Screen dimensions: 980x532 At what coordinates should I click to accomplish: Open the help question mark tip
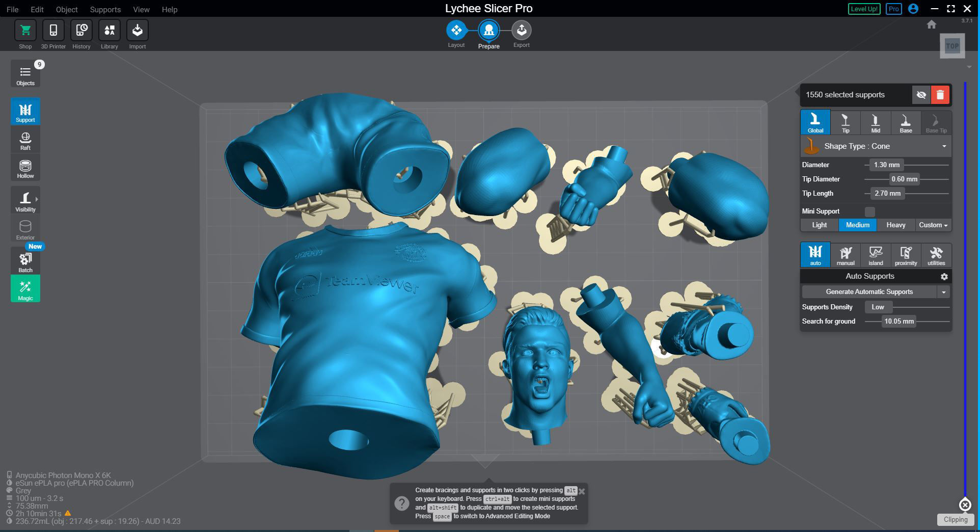tap(402, 503)
